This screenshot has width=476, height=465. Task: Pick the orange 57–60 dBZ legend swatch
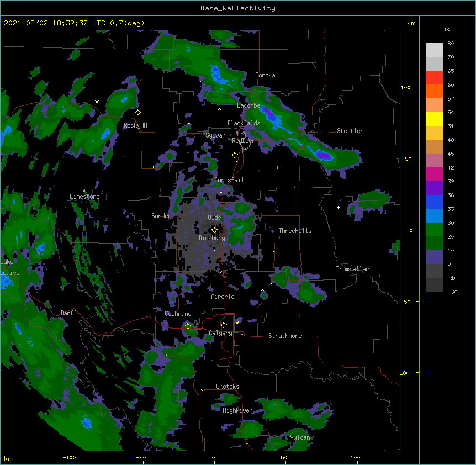coord(434,91)
